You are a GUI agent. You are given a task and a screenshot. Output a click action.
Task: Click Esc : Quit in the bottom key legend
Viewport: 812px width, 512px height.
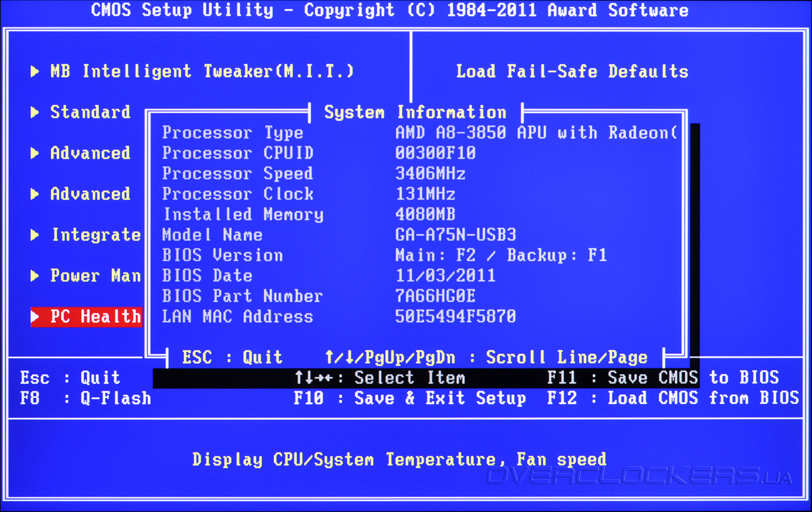70,378
